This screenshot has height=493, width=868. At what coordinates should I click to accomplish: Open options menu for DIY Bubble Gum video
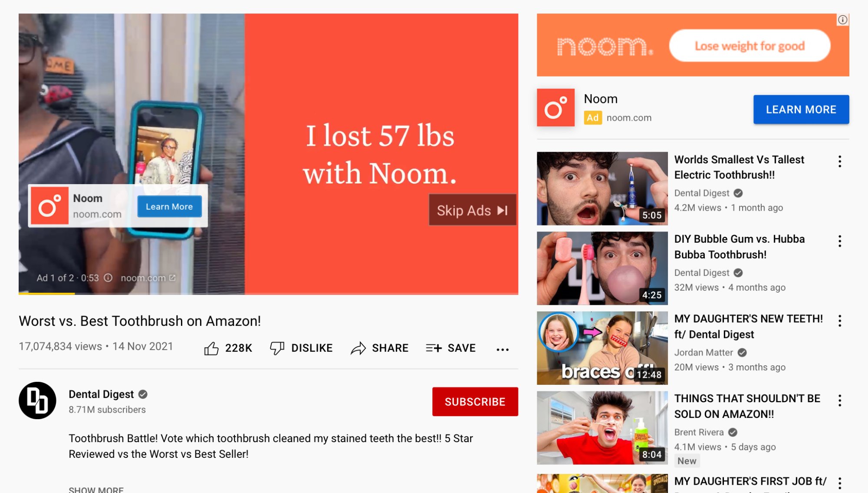[839, 241]
